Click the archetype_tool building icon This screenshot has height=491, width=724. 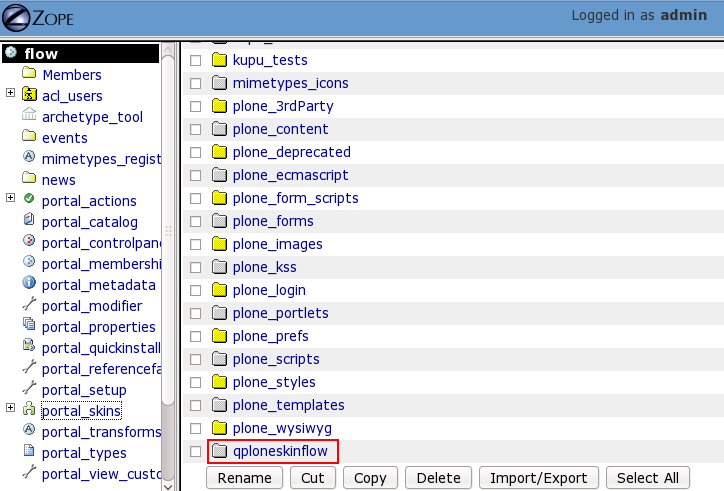point(29,114)
